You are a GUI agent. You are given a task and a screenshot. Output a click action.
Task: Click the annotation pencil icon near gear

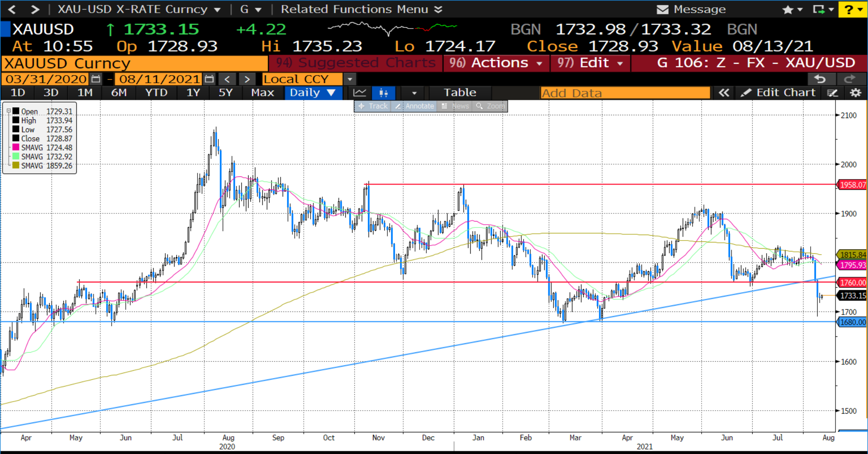point(833,93)
